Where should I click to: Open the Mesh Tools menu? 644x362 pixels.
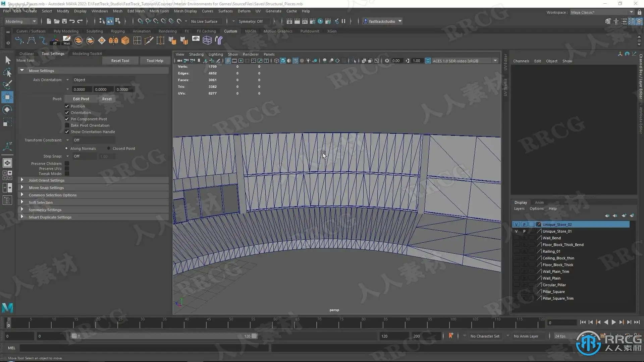coord(159,11)
